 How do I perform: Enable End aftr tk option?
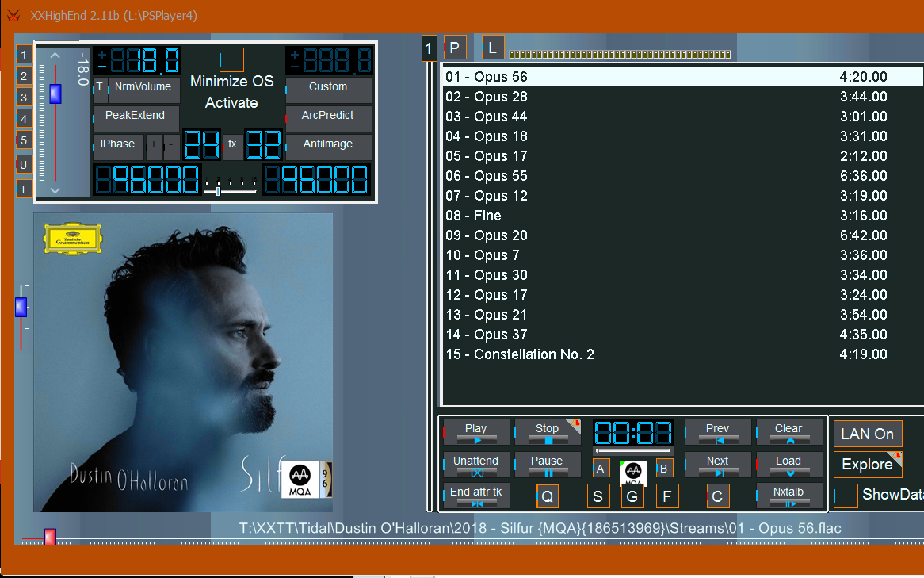pos(476,496)
